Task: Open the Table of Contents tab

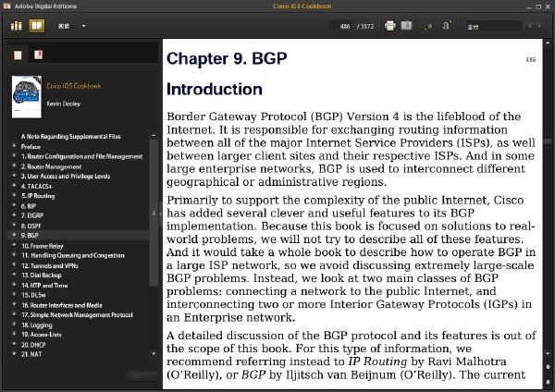Action: click(x=18, y=55)
